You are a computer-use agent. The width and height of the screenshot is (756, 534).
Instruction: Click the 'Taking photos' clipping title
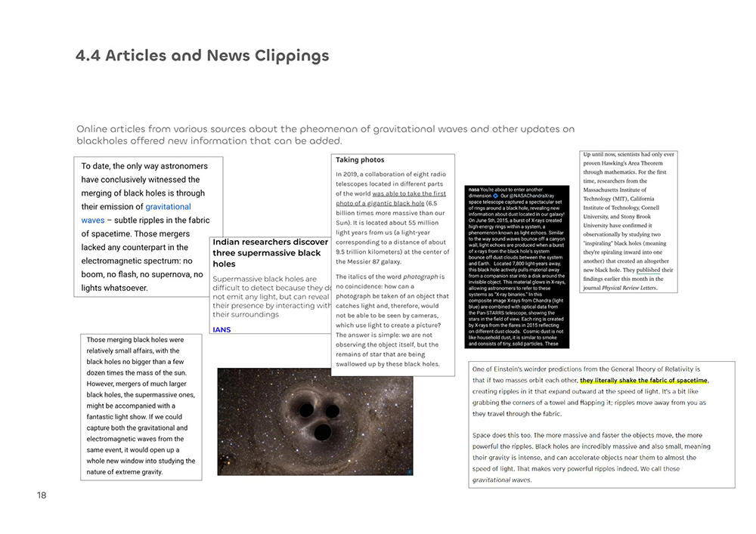(360, 160)
